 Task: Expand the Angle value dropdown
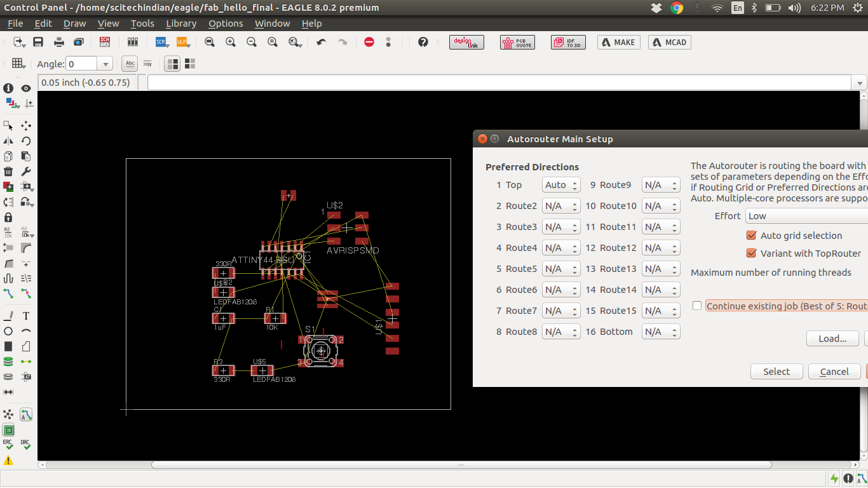(105, 64)
